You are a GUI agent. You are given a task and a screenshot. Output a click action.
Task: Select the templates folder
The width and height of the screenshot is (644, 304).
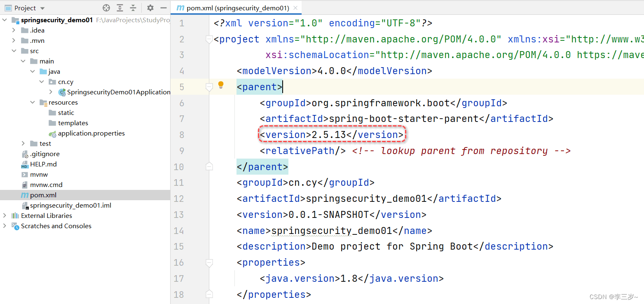[73, 123]
